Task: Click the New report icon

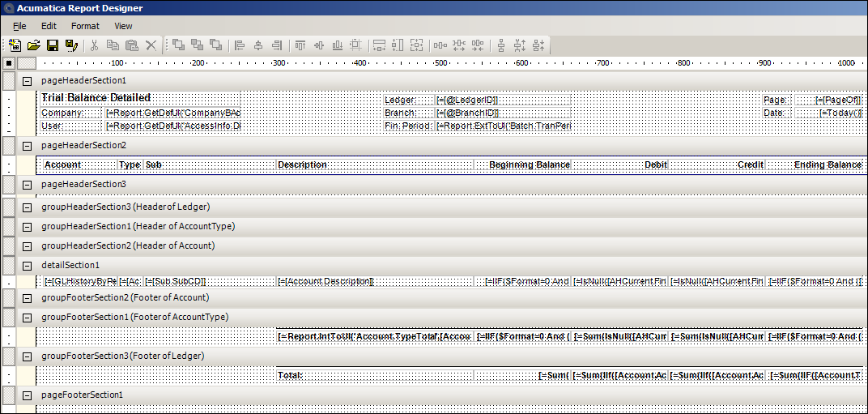Action: coord(15,45)
